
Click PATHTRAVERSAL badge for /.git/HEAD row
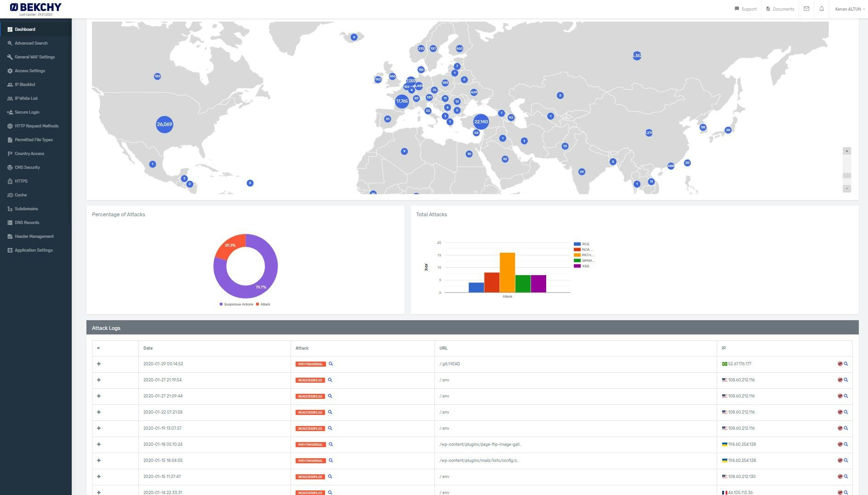(311, 364)
